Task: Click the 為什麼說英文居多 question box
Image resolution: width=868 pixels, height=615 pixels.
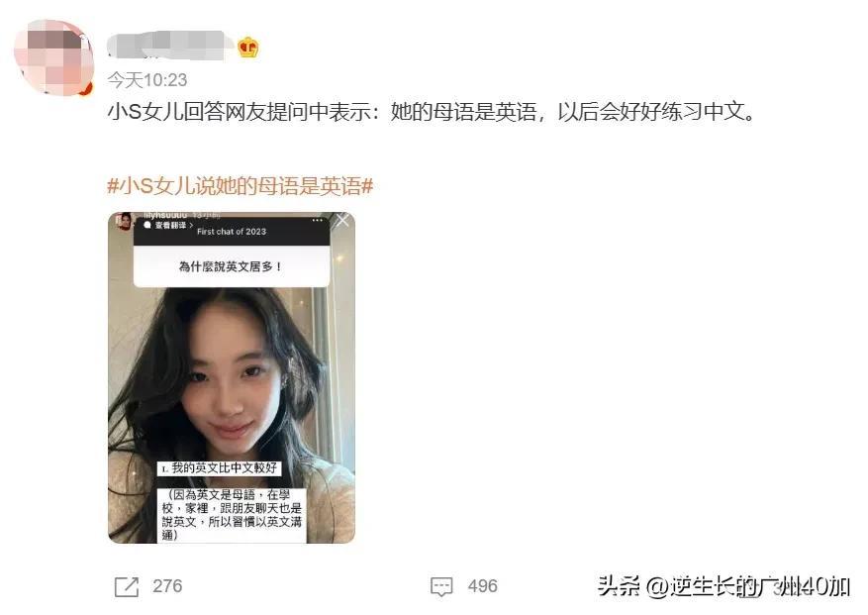Action: pos(232,266)
